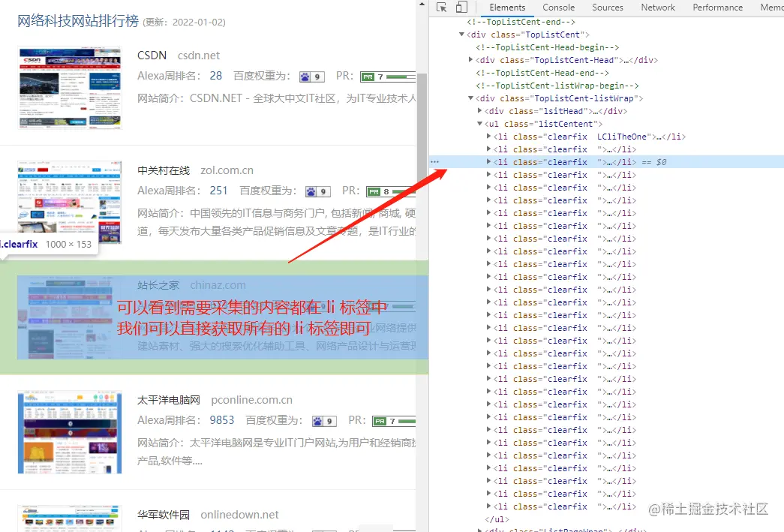784x532 pixels.
Task: Click the page scrollbar up arrow
Action: (422, 4)
